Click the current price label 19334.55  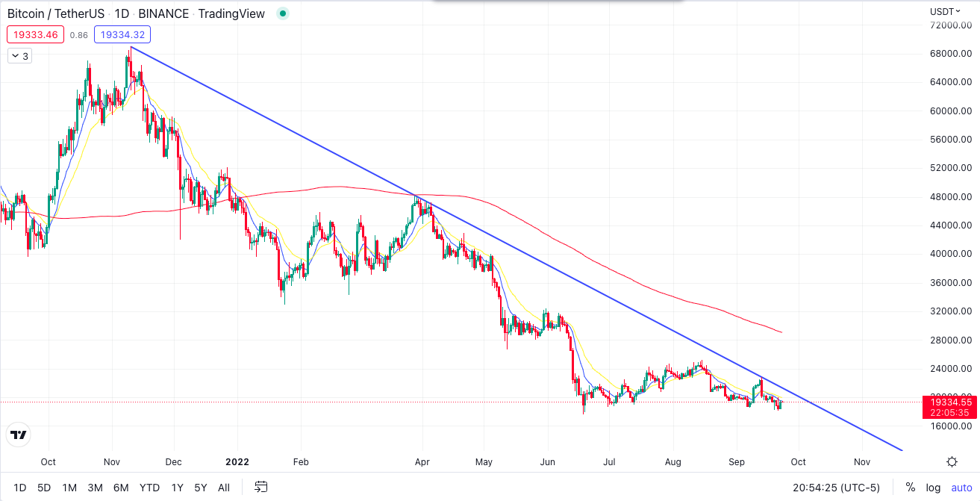pos(949,402)
